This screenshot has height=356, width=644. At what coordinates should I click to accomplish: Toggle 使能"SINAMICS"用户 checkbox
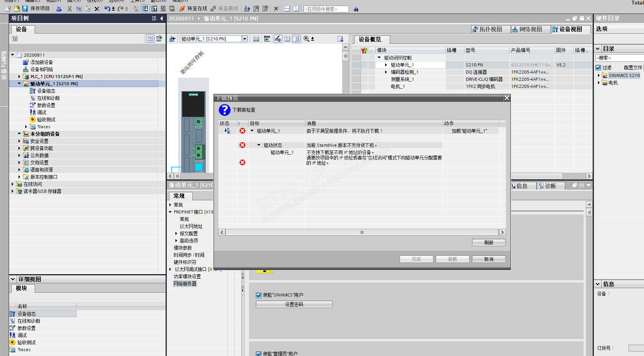[x=259, y=295]
